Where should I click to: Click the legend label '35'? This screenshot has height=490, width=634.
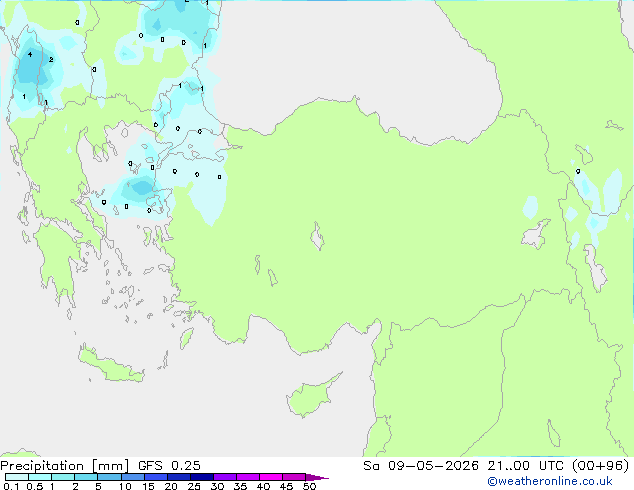click(240, 486)
